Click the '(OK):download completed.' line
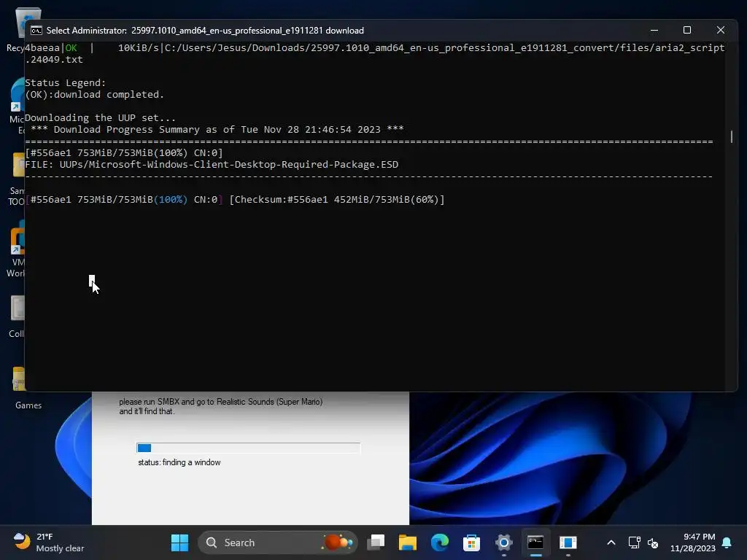 tap(94, 94)
